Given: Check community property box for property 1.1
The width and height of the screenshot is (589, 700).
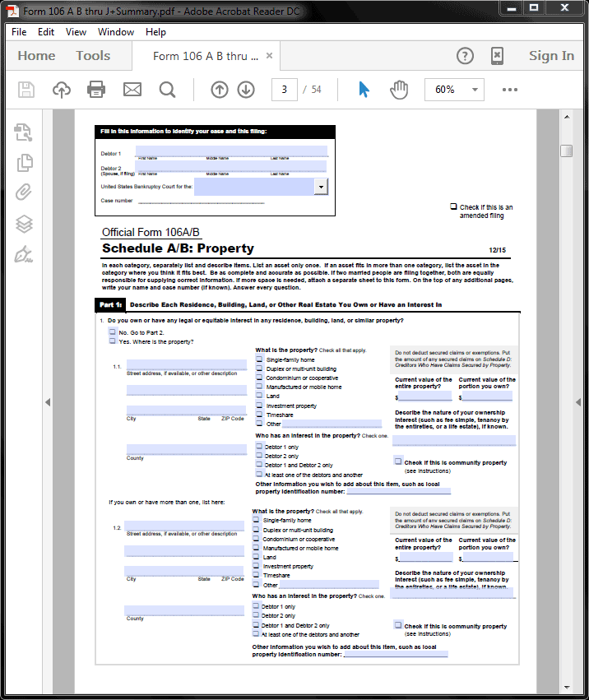Looking at the screenshot, I should click(398, 461).
